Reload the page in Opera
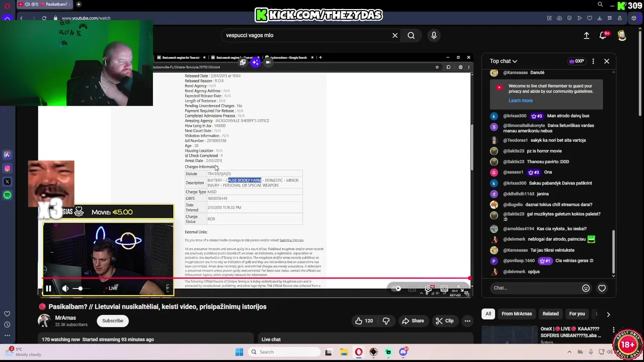 (44, 18)
